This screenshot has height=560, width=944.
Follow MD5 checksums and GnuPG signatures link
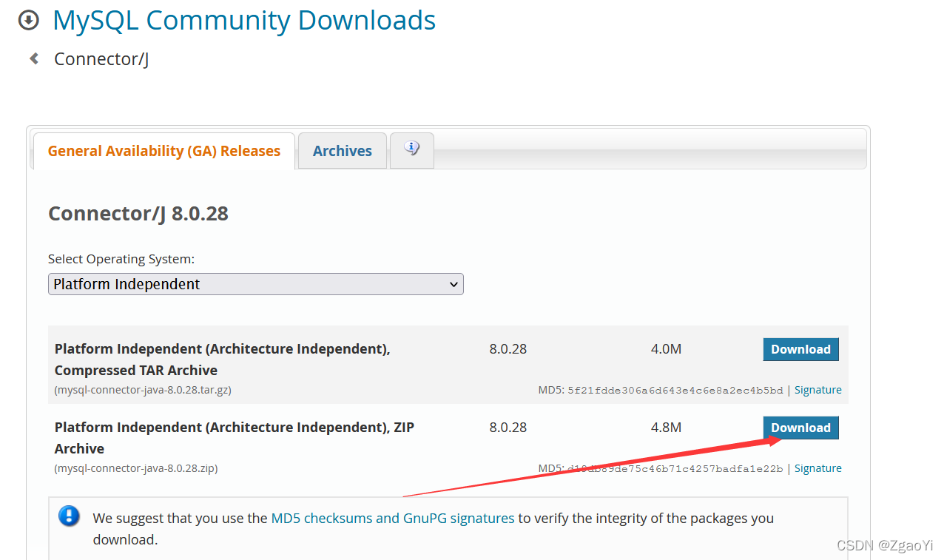pyautogui.click(x=393, y=518)
